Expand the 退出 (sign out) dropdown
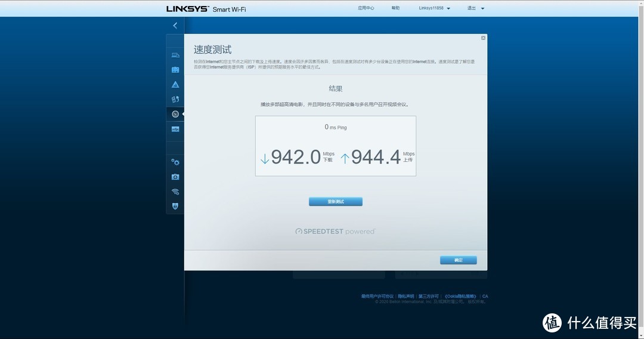 tap(476, 8)
